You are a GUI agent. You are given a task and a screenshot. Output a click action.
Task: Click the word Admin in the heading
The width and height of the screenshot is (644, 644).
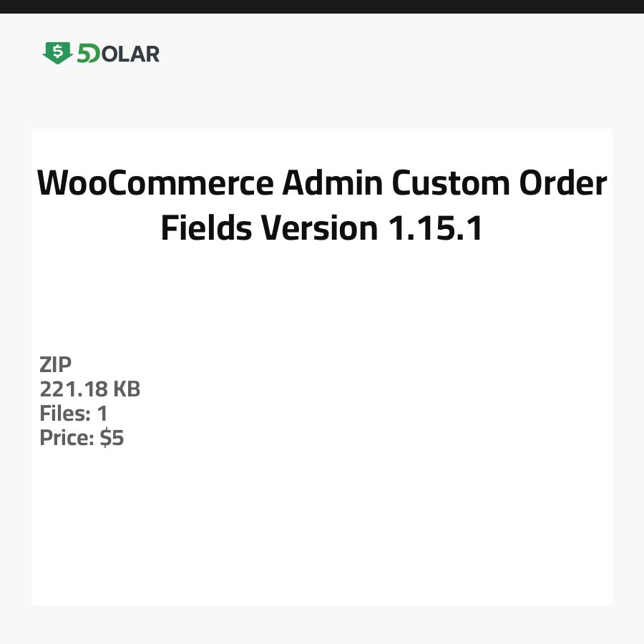point(333,184)
